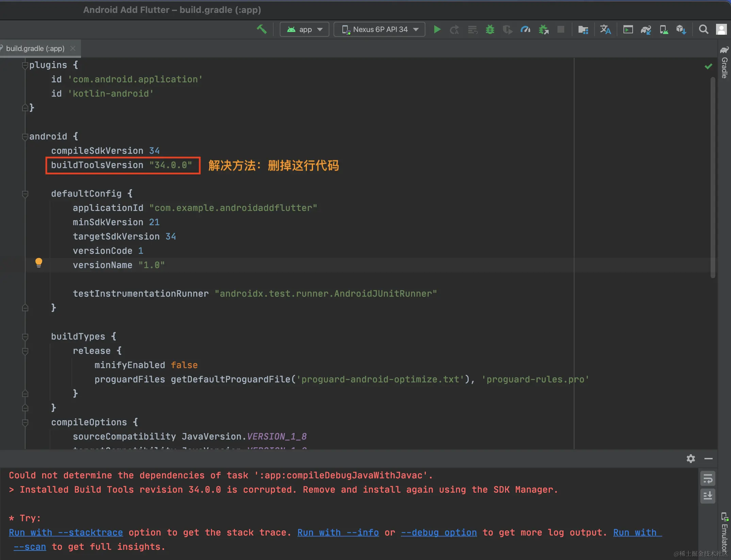Run the app with green play button
The width and height of the screenshot is (731, 560).
[x=437, y=30]
